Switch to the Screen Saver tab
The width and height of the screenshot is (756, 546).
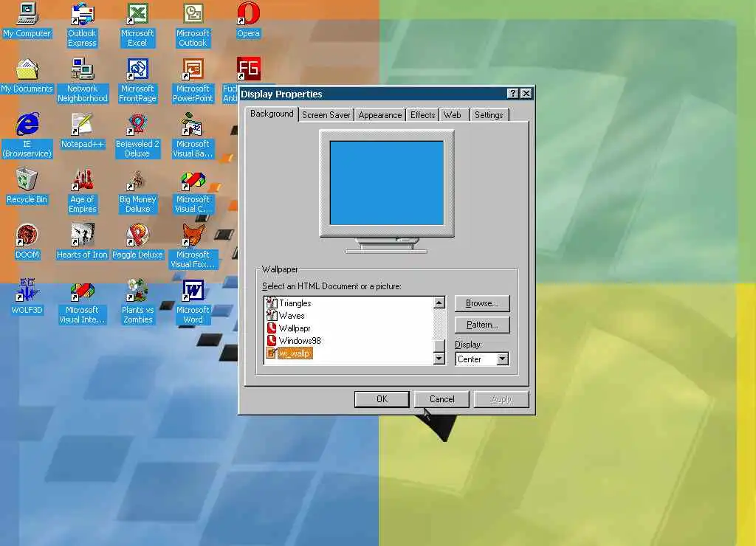coord(326,115)
